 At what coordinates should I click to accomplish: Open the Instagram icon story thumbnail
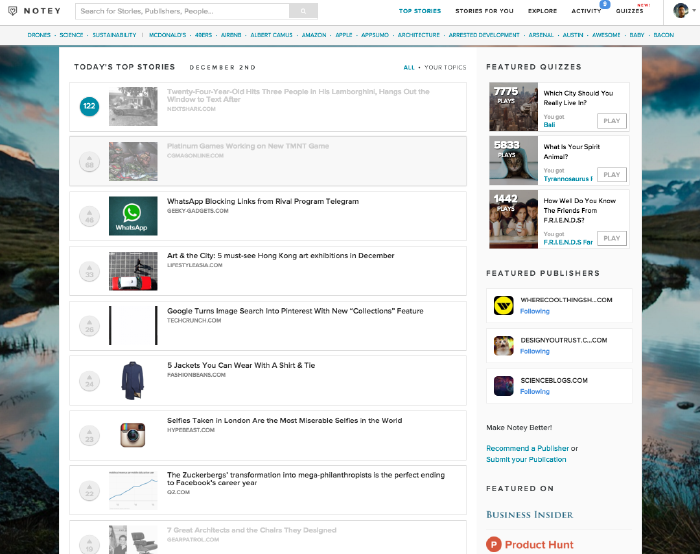click(x=133, y=435)
